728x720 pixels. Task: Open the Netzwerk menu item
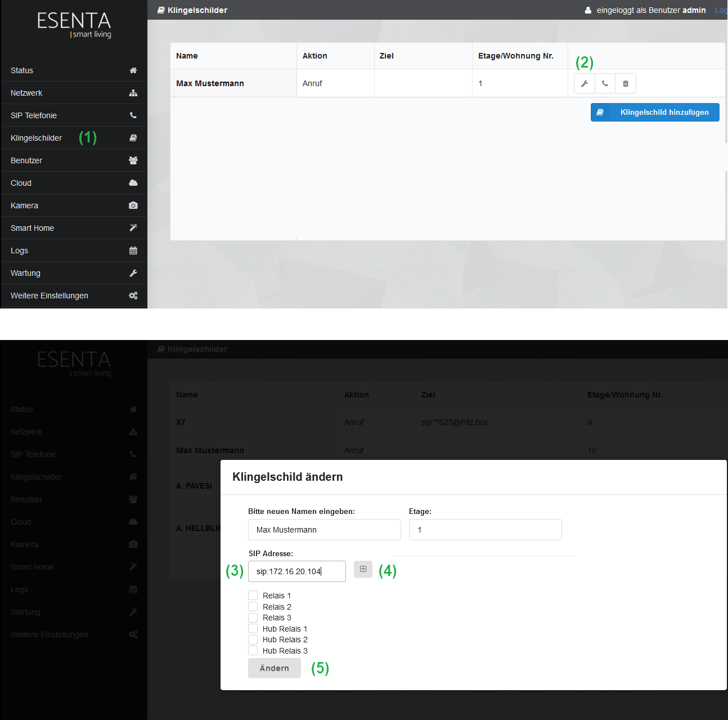74,93
